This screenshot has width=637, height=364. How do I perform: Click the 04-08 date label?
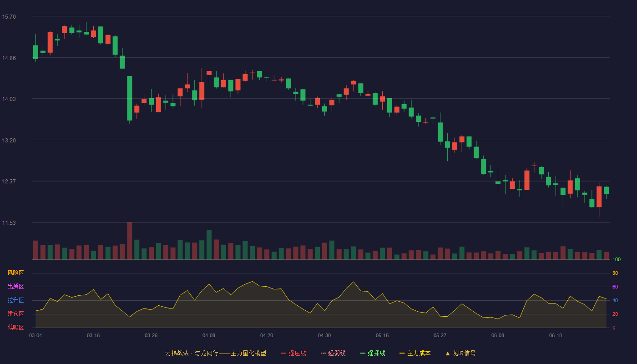click(x=209, y=335)
